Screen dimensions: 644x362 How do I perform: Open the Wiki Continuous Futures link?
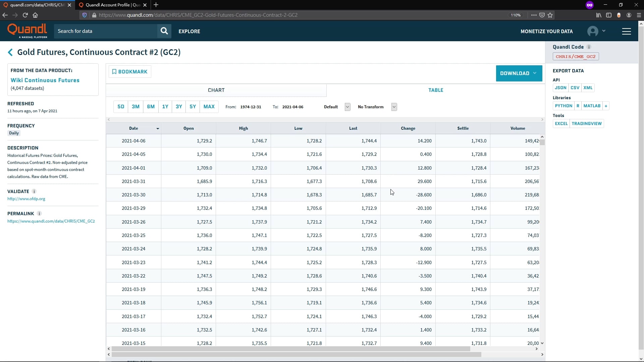(x=45, y=80)
